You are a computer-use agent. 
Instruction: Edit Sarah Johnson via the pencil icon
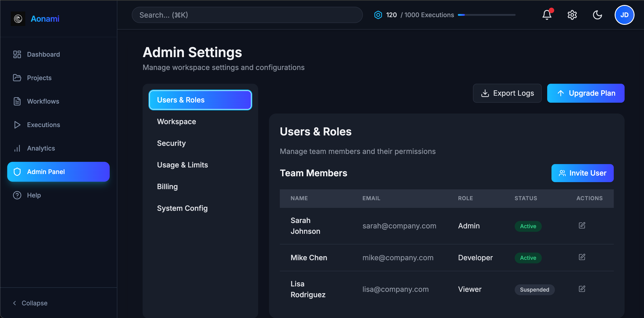[x=582, y=225]
